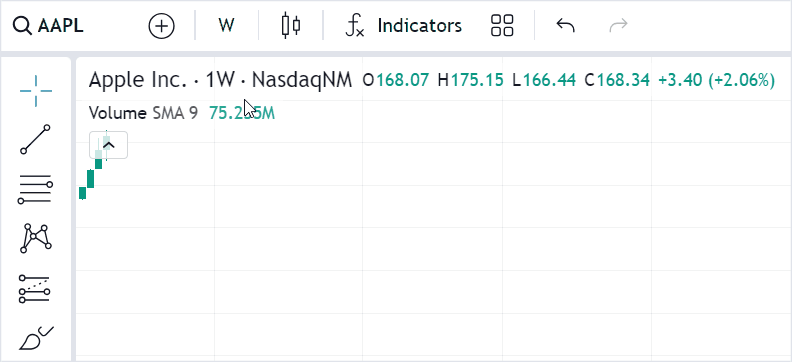Undo the last chart action

[x=565, y=25]
